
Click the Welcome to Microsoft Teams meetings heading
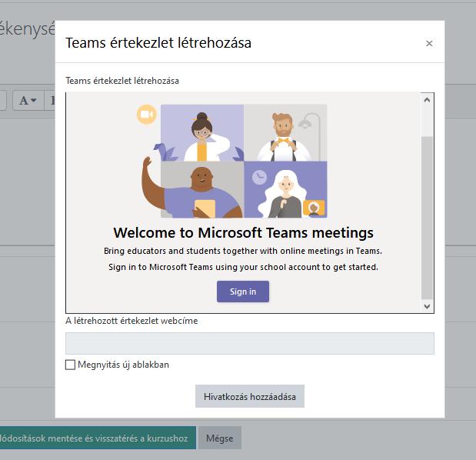pos(243,233)
